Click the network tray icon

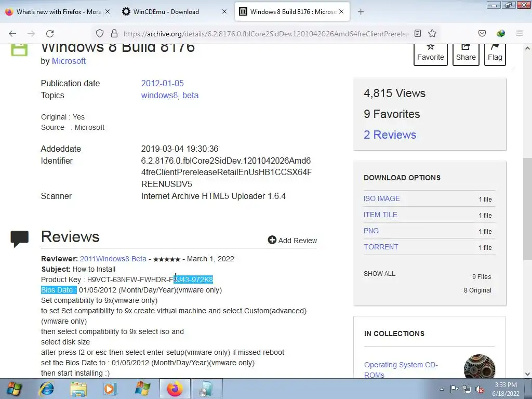467,389
